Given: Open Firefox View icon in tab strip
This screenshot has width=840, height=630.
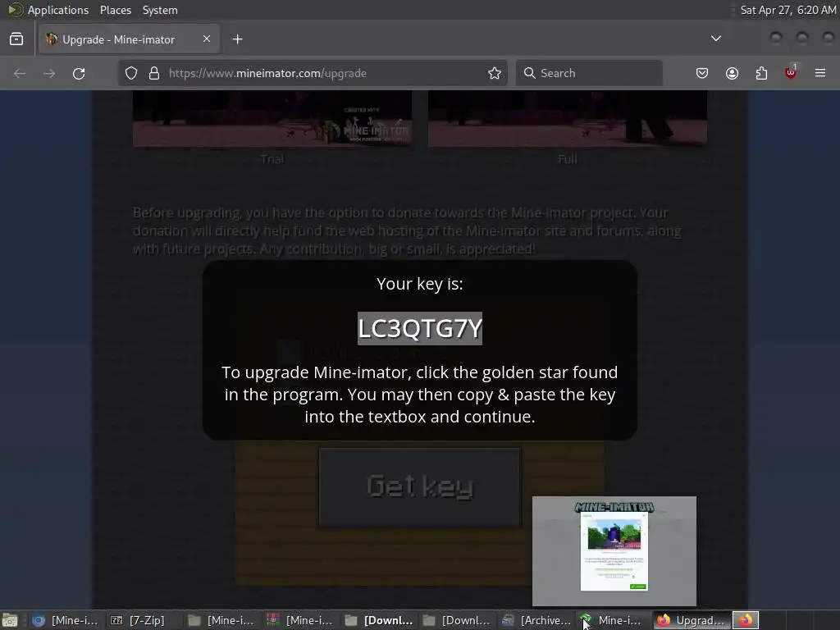Looking at the screenshot, I should [x=16, y=39].
